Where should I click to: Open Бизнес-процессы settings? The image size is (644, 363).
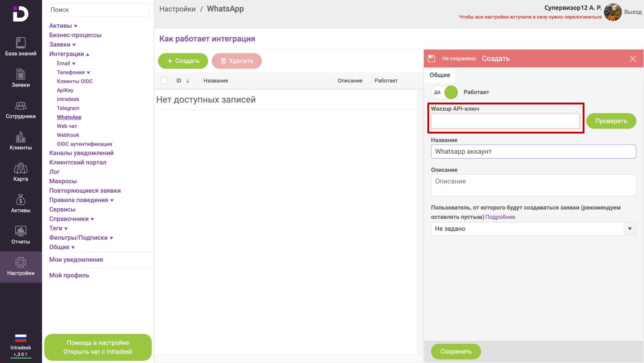click(x=75, y=35)
